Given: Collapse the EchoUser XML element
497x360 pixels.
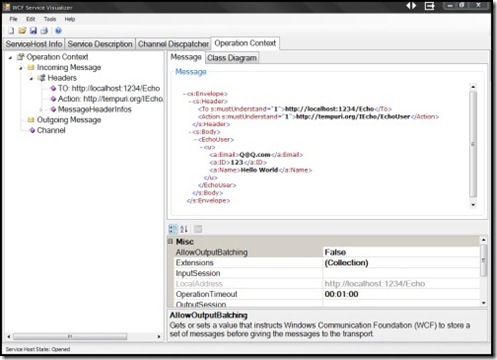Looking at the screenshot, I should (196, 140).
